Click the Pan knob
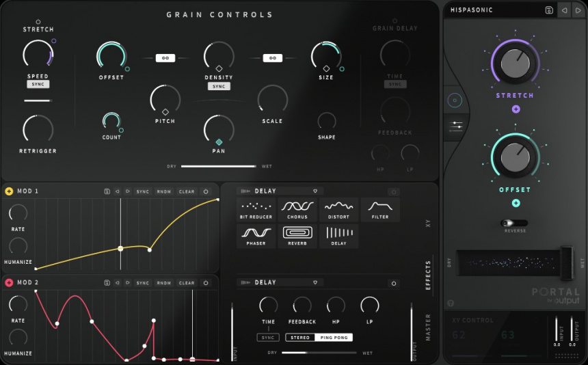 coord(219,130)
